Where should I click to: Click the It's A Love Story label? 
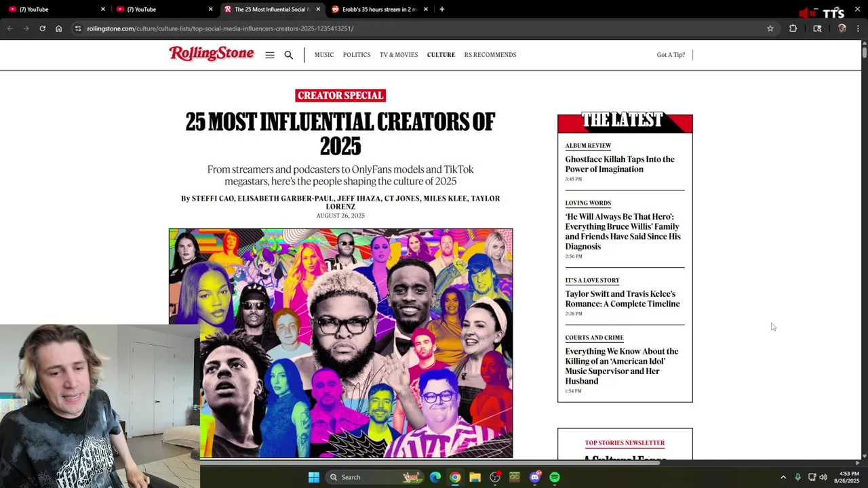(592, 281)
